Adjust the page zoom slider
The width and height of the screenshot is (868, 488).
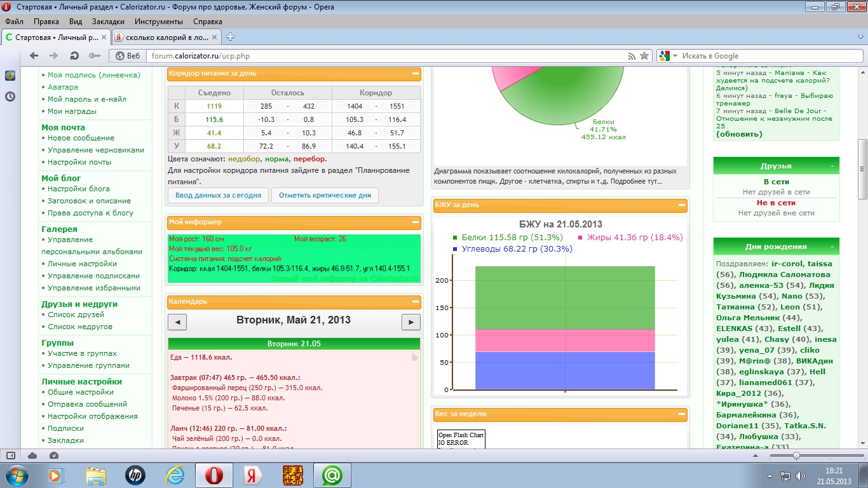796,456
